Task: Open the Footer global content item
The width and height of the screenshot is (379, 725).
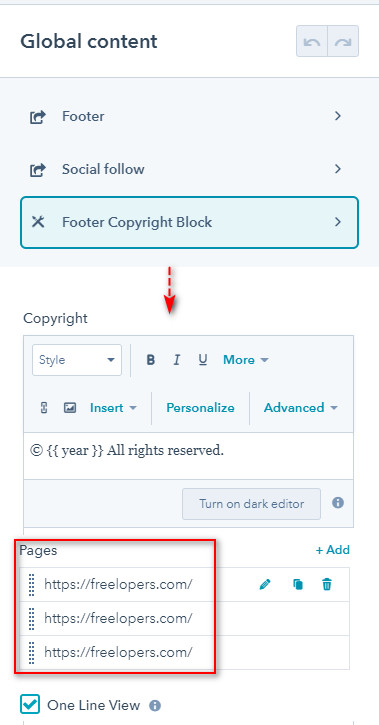Action: click(x=189, y=116)
